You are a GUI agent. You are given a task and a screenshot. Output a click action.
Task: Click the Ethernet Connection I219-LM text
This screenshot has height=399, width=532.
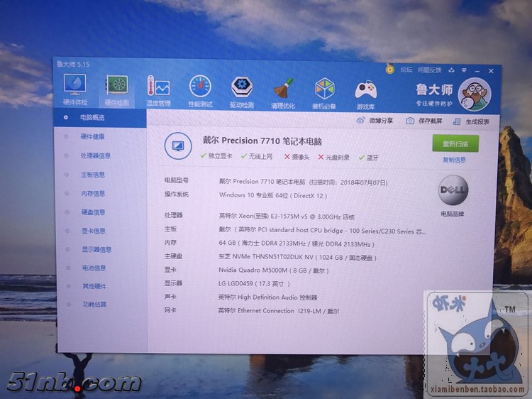point(279,311)
